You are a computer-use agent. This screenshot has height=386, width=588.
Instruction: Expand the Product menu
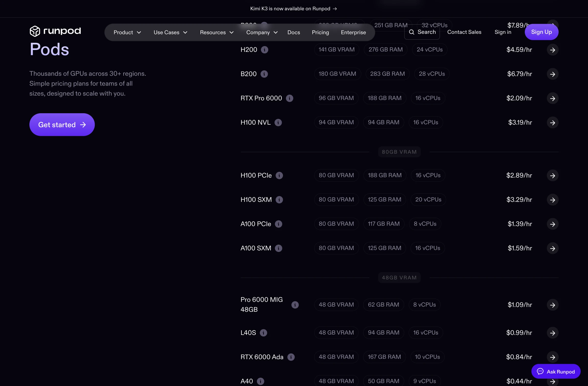click(x=127, y=32)
